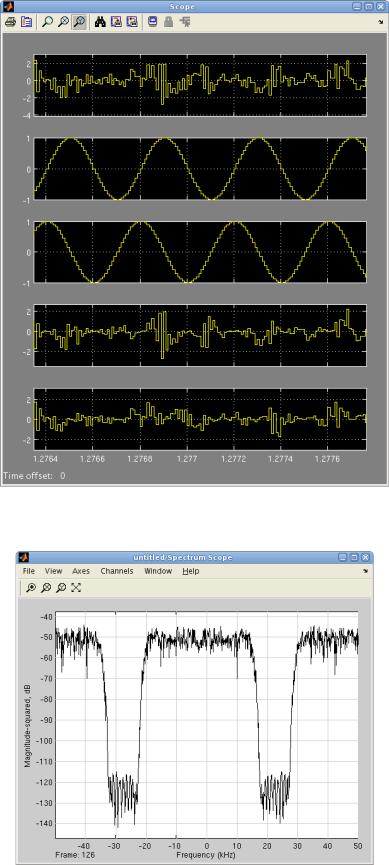This screenshot has height=865, width=389.
Task: Click the 1.2764 time tick label
Action: tap(46, 458)
